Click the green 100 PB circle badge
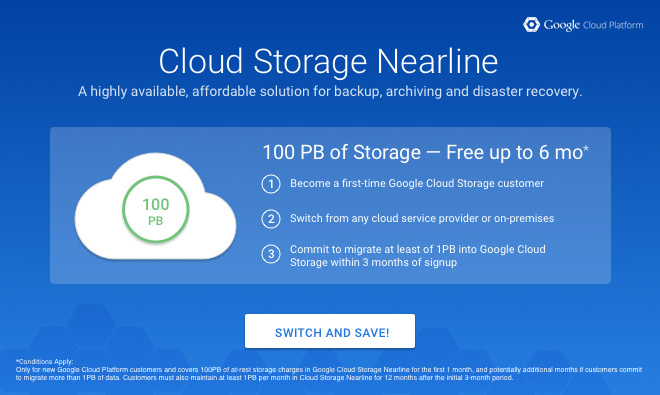Viewport: 660px width, 395px height. [156, 209]
